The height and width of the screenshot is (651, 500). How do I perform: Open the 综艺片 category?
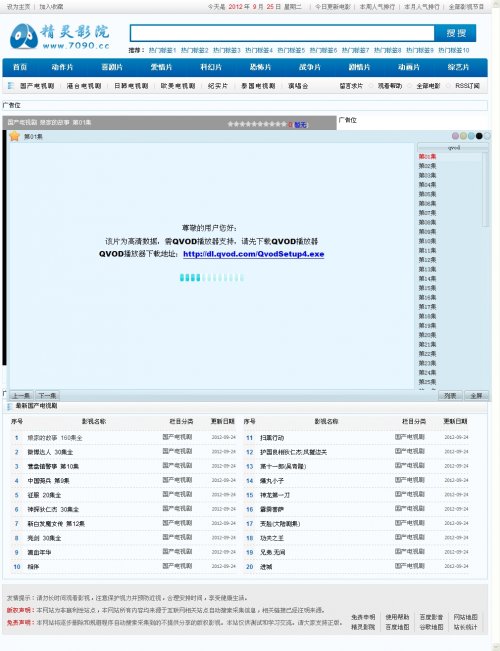pyautogui.click(x=458, y=67)
